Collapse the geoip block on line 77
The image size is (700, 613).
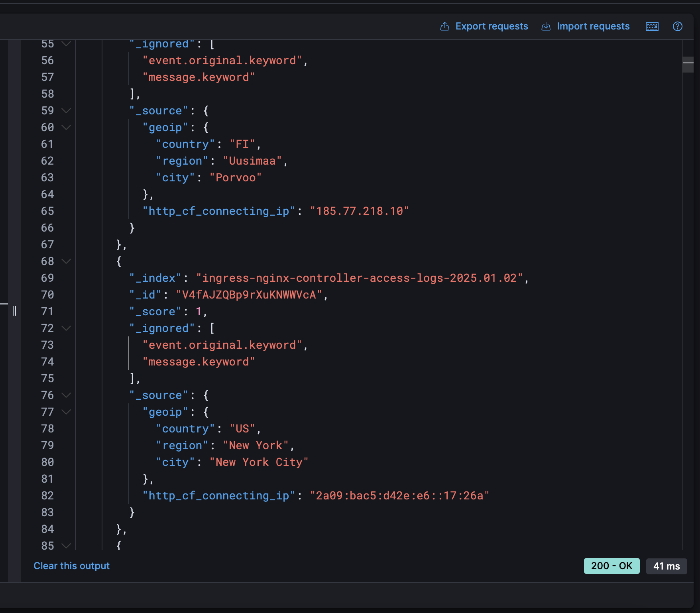click(67, 412)
